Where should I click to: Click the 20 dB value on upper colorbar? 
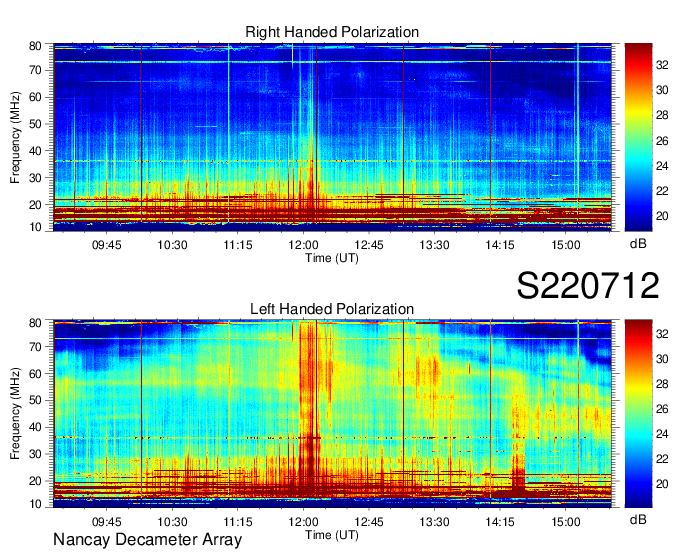tap(662, 216)
